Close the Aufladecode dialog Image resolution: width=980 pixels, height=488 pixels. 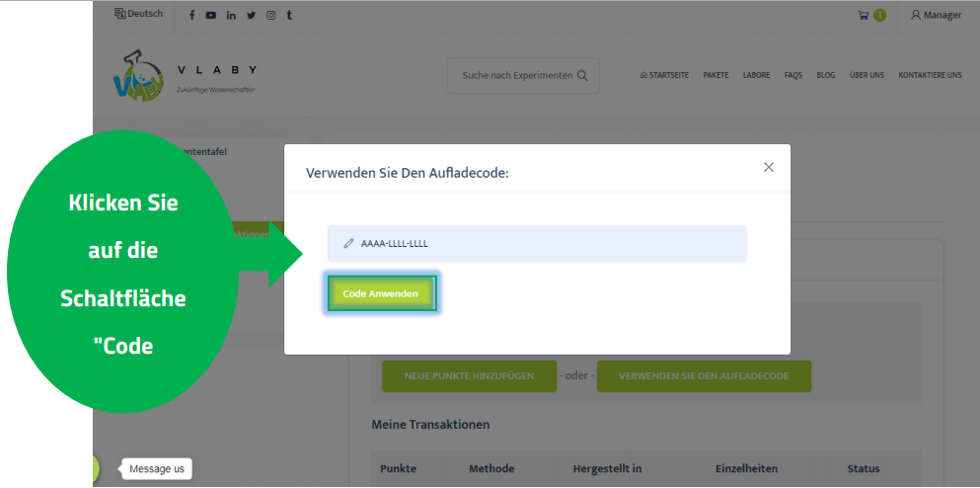[x=769, y=167]
